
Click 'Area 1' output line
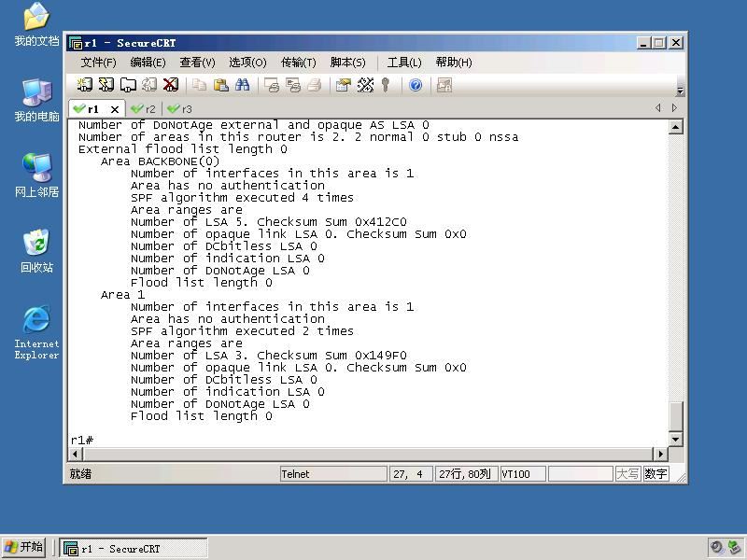[x=122, y=295]
